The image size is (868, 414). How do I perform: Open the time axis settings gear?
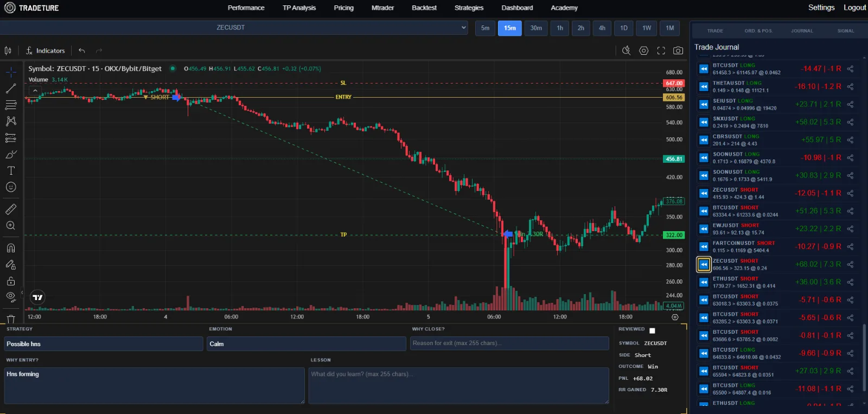pos(675,317)
